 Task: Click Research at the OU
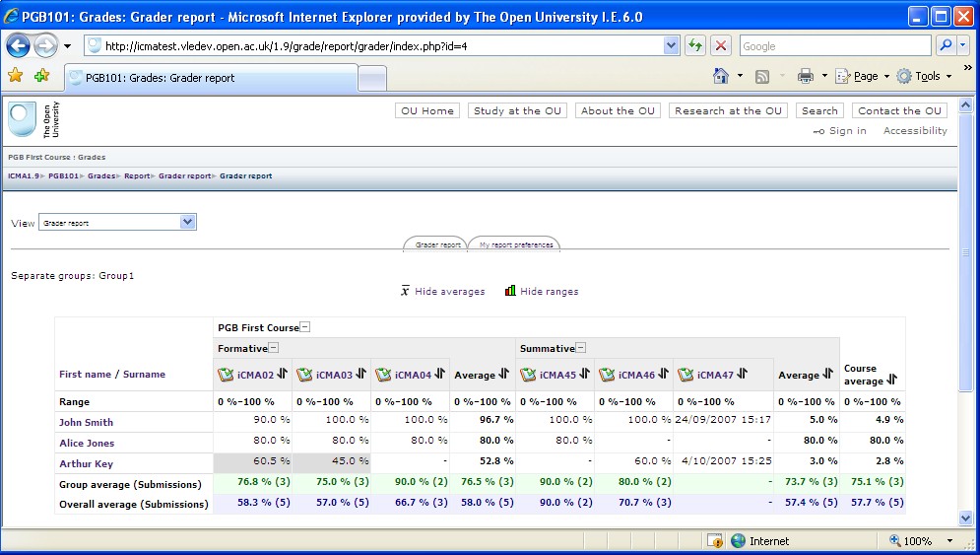tap(728, 110)
